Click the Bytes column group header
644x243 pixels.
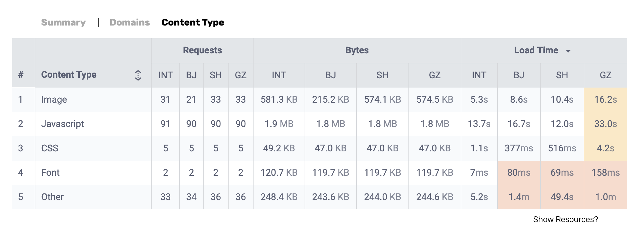pyautogui.click(x=357, y=50)
